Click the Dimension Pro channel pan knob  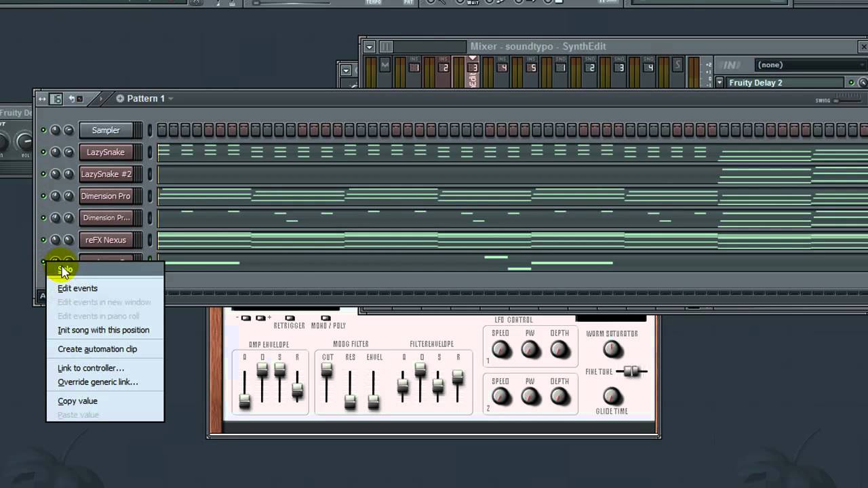(56, 196)
